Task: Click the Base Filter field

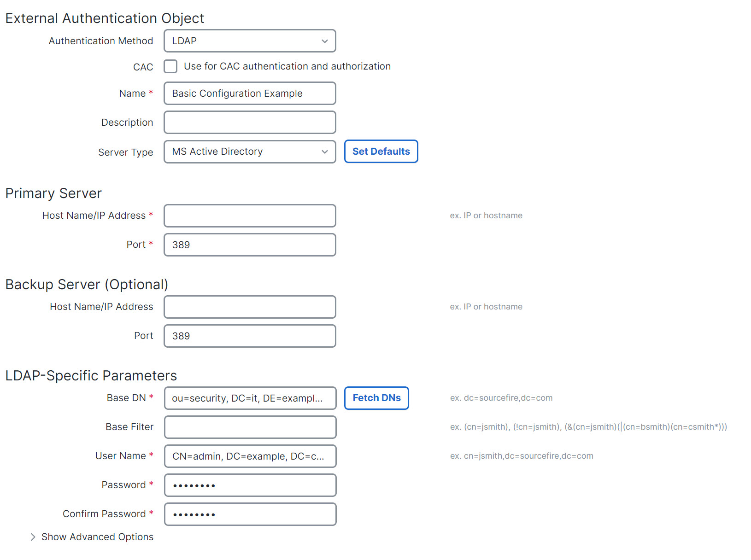Action: coord(249,427)
